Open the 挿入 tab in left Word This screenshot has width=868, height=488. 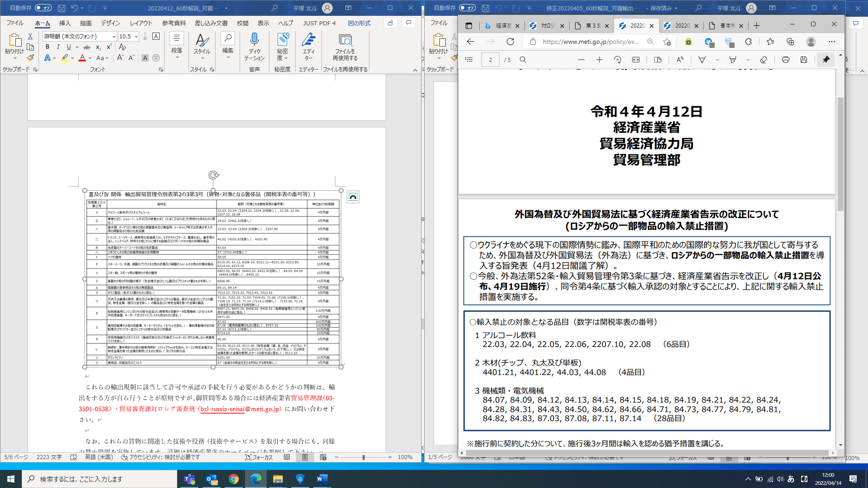click(x=65, y=23)
